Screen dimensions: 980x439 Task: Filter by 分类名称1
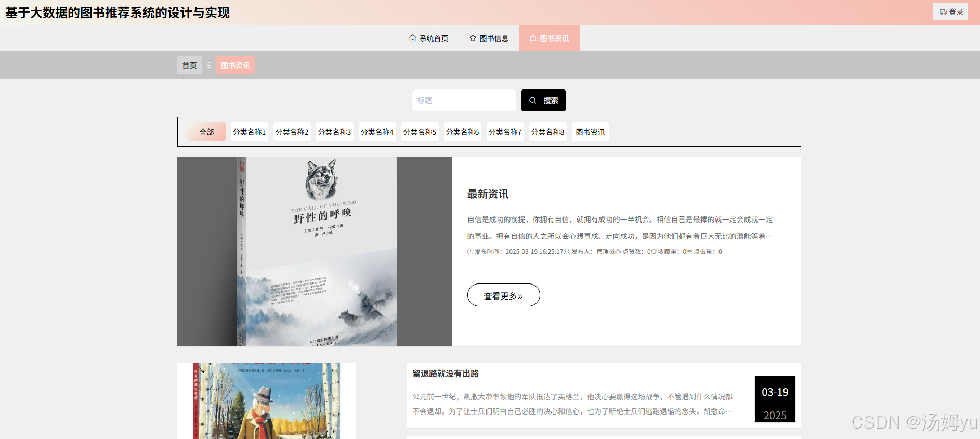tap(250, 132)
